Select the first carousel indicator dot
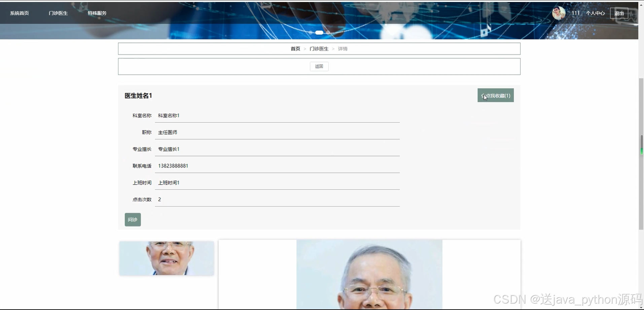Viewport: 644px width, 310px height. 311,33
